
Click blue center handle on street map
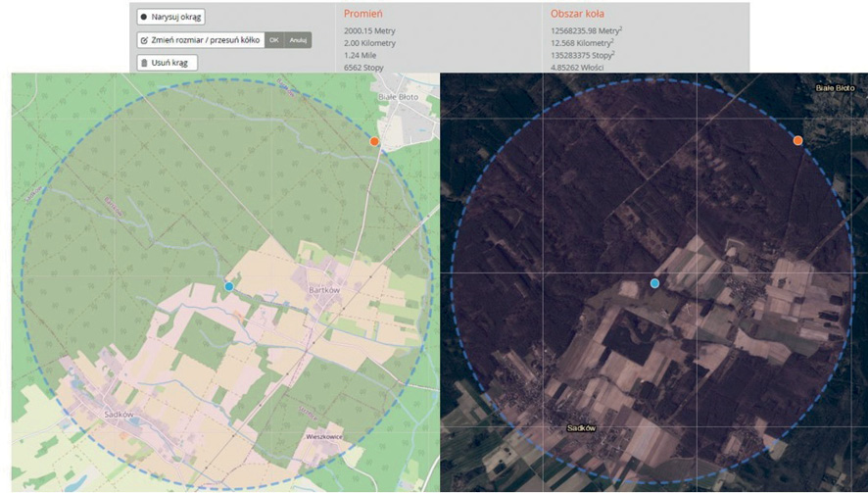(229, 286)
